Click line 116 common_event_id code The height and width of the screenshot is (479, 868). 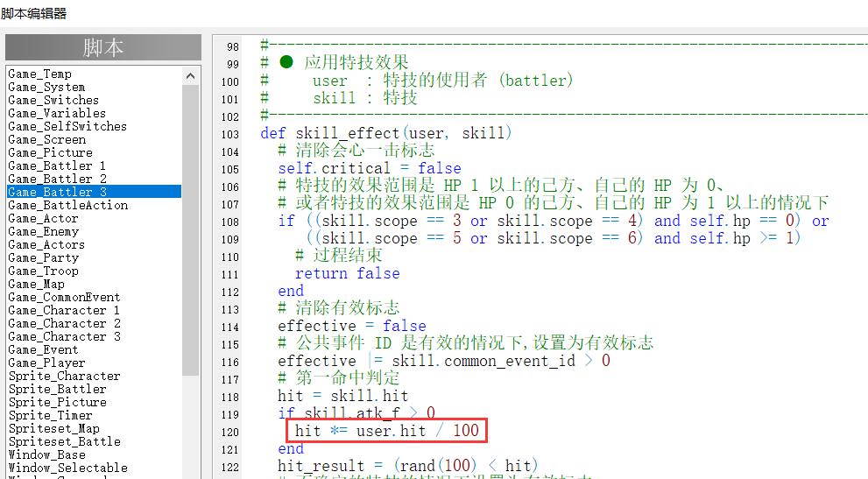pos(444,361)
